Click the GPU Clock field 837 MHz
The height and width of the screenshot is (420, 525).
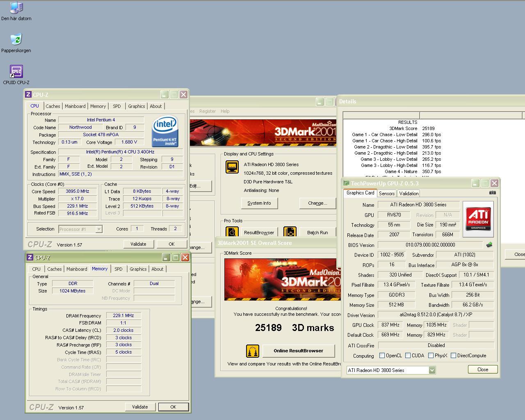pyautogui.click(x=390, y=325)
